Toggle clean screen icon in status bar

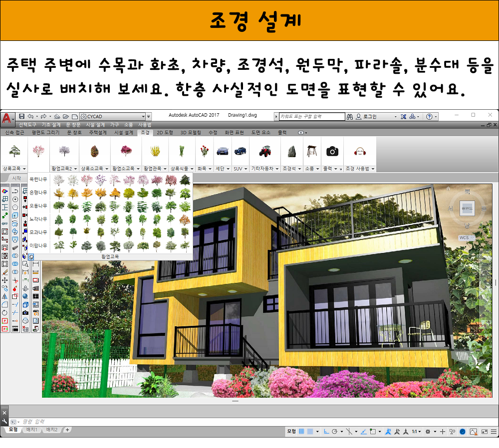[485, 432]
